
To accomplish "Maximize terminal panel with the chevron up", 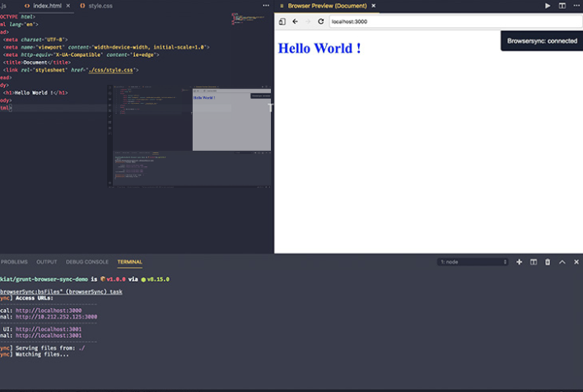I will (562, 262).
